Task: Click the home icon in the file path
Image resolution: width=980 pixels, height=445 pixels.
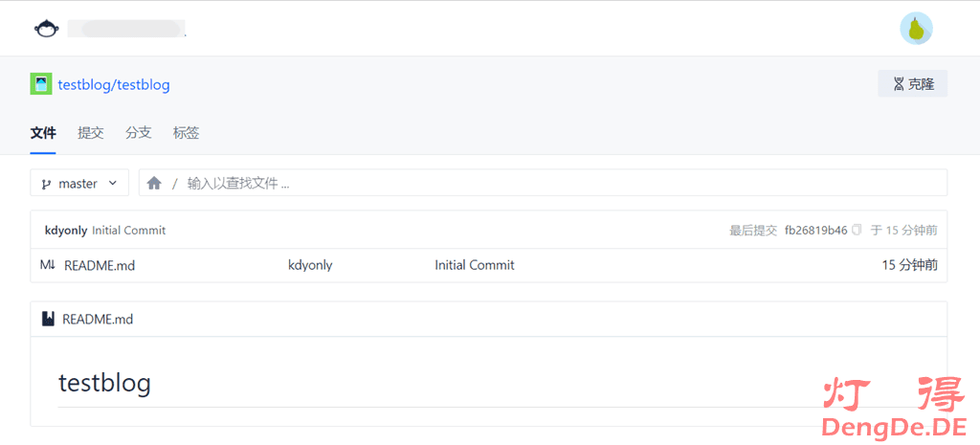Action: (x=154, y=183)
